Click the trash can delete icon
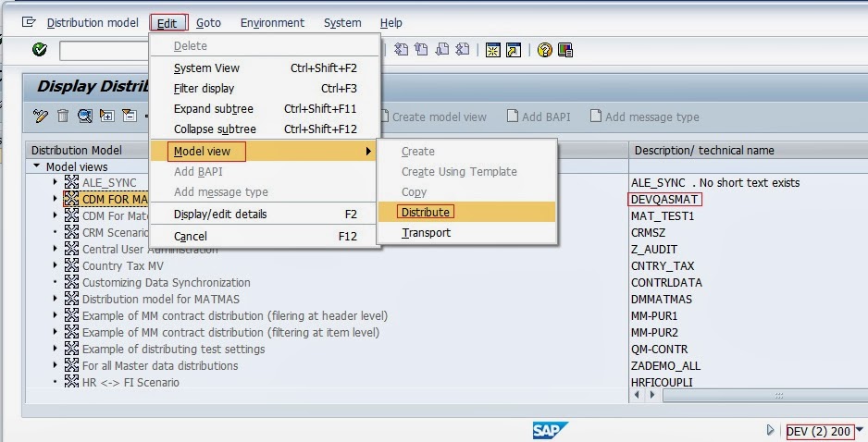Screen dimensions: 868x442 click(63, 117)
